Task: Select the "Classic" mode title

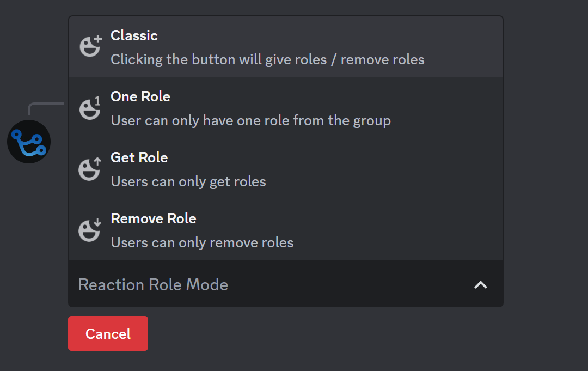Action: (134, 35)
